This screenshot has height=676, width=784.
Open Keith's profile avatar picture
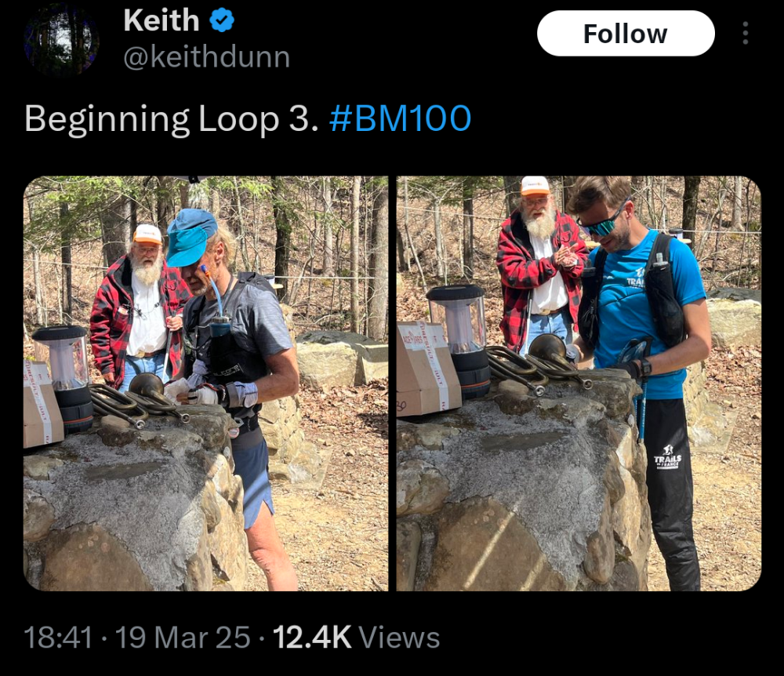click(60, 39)
